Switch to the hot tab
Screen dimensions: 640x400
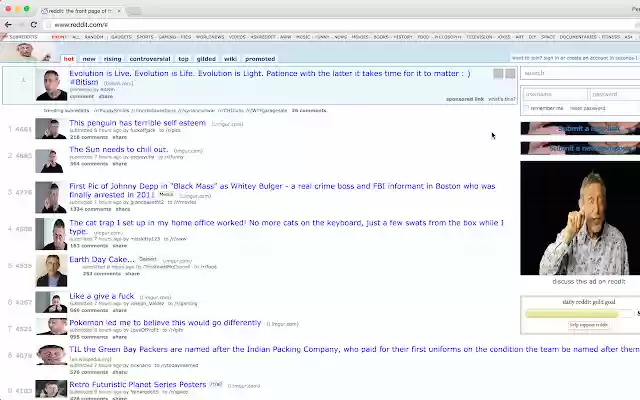tap(69, 59)
